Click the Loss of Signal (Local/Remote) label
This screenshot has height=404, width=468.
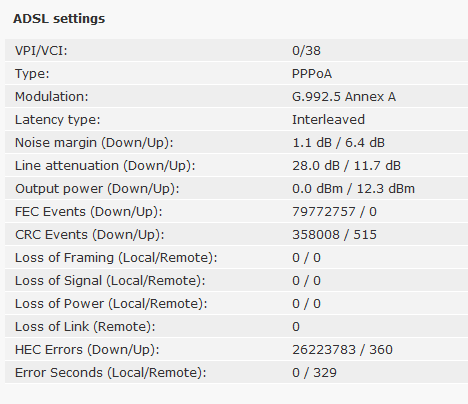110,281
